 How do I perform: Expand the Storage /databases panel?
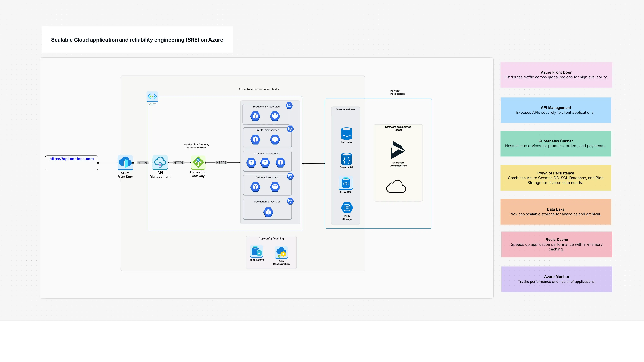tap(346, 109)
